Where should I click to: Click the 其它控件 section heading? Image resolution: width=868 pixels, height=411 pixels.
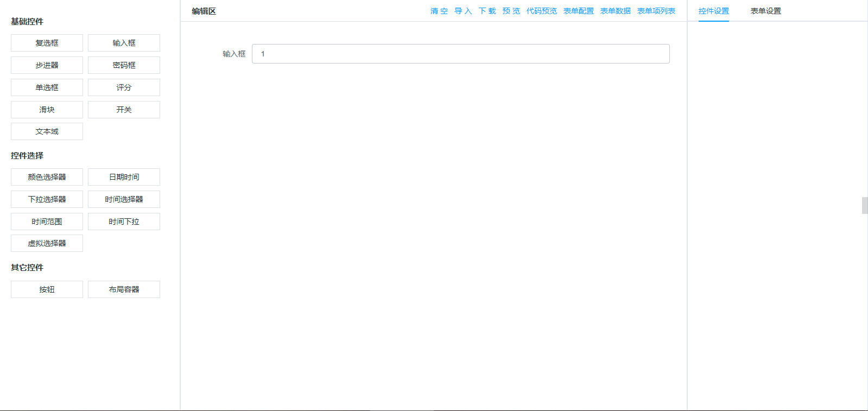tap(27, 267)
